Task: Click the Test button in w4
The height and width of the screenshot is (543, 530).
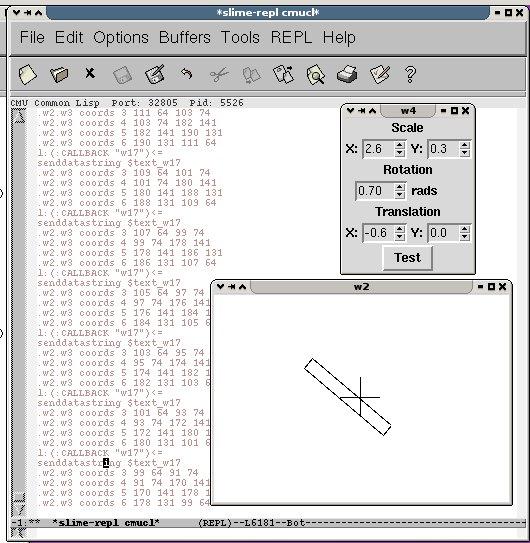Action: [407, 258]
